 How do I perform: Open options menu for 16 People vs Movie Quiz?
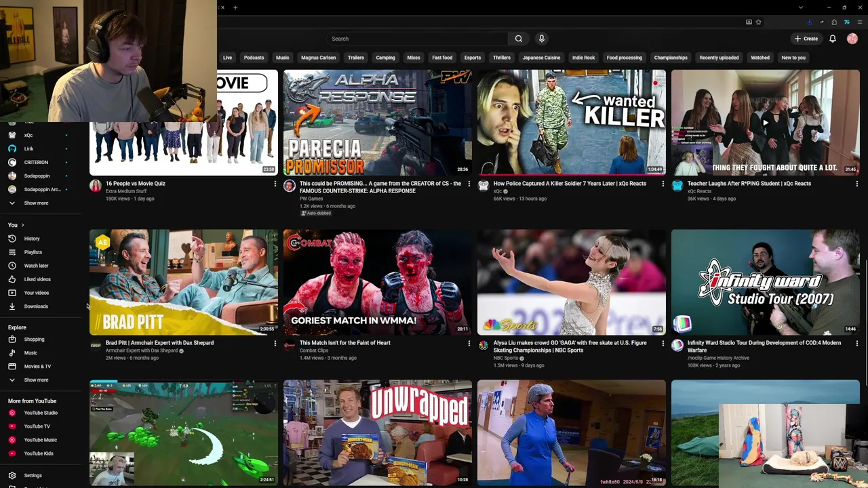[x=275, y=184]
